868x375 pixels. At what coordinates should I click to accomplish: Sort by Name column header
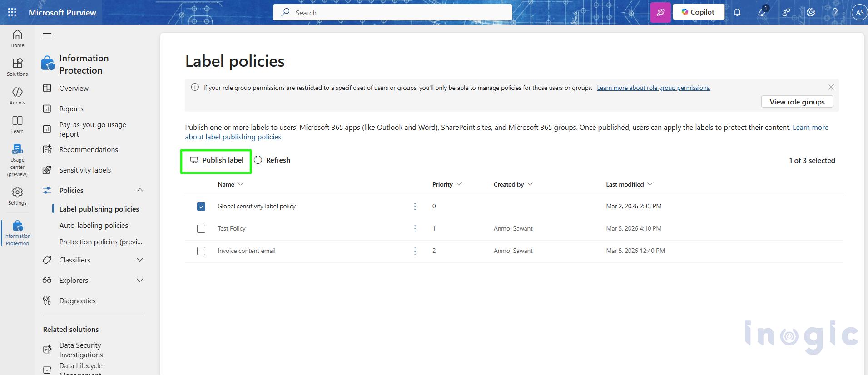click(x=231, y=184)
